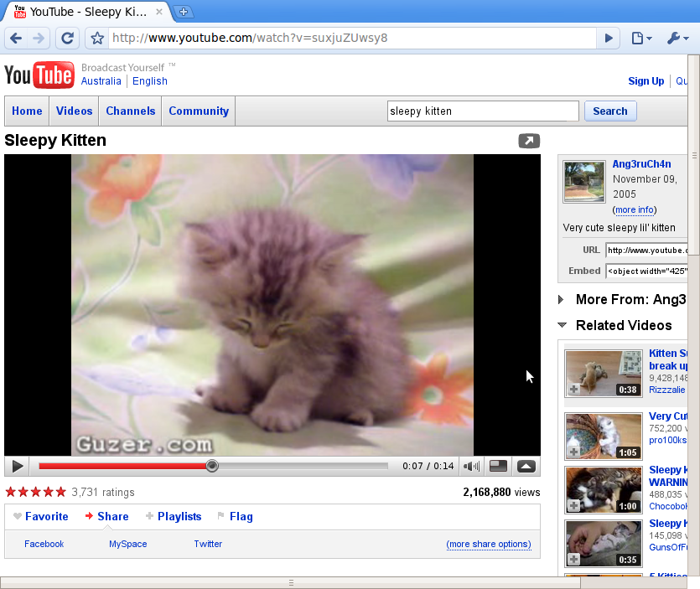Image resolution: width=700 pixels, height=589 pixels.
Task: Close the YouTube - Sleepy Kitten tab
Action: [159, 12]
